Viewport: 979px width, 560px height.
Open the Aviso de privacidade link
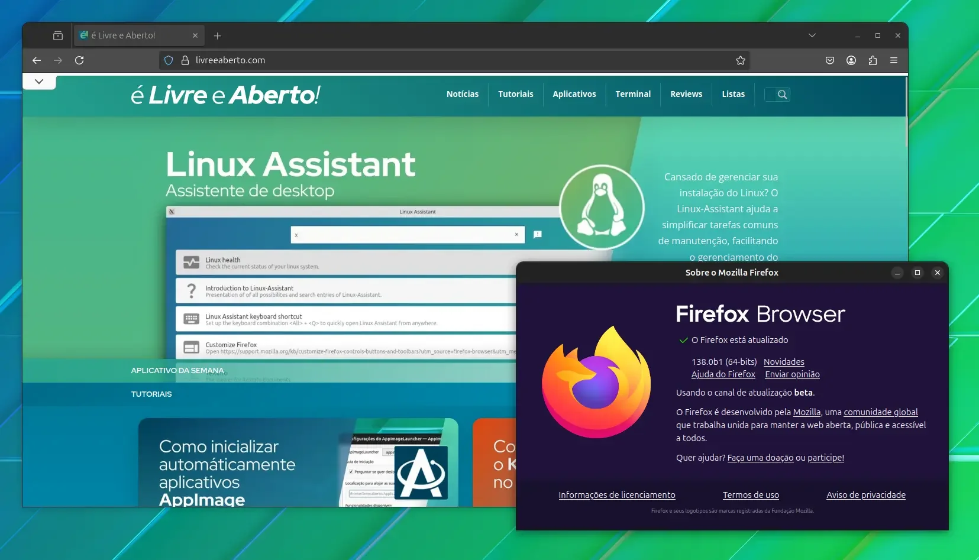(866, 495)
